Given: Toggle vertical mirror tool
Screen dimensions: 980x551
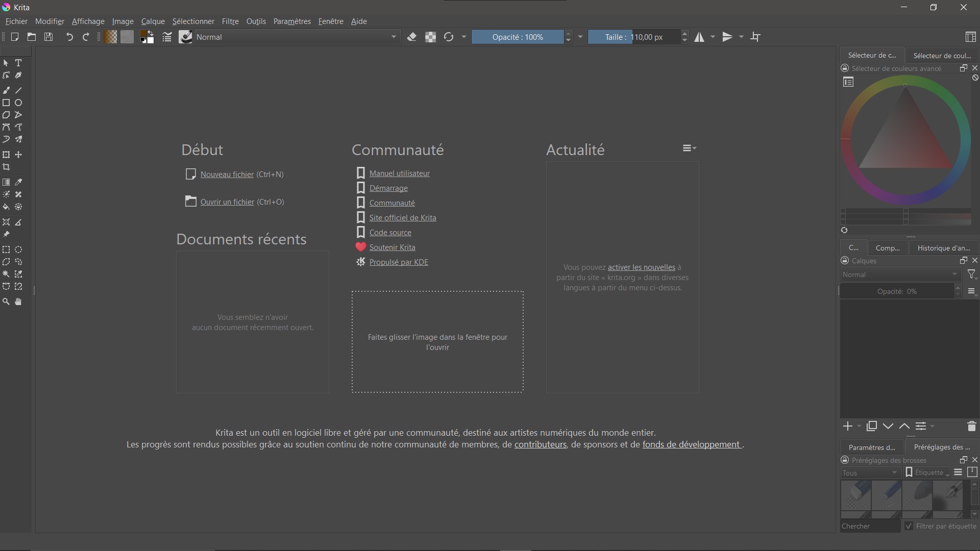Looking at the screenshot, I should click(x=727, y=37).
